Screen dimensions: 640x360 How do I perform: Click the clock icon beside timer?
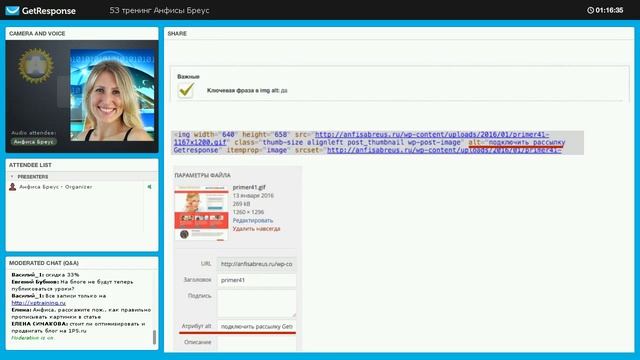click(590, 10)
